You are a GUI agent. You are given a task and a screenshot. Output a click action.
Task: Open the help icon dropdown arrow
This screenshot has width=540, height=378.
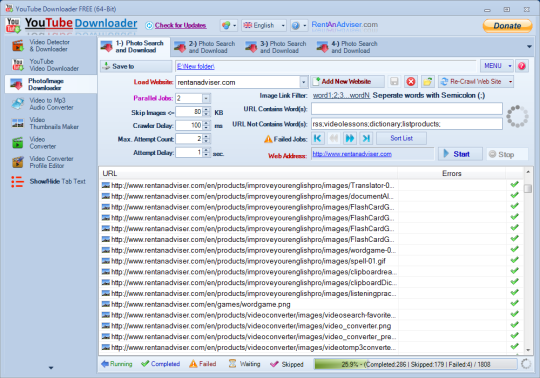(x=305, y=25)
